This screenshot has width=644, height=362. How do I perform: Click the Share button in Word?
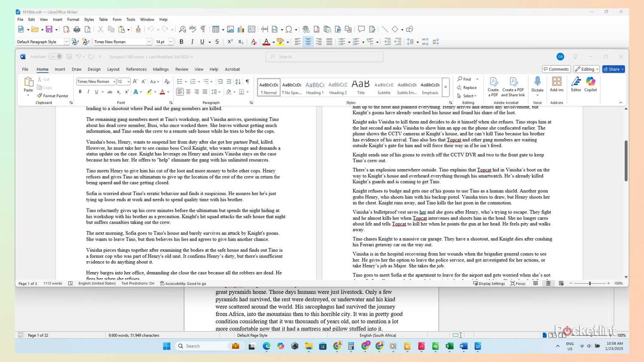613,69
